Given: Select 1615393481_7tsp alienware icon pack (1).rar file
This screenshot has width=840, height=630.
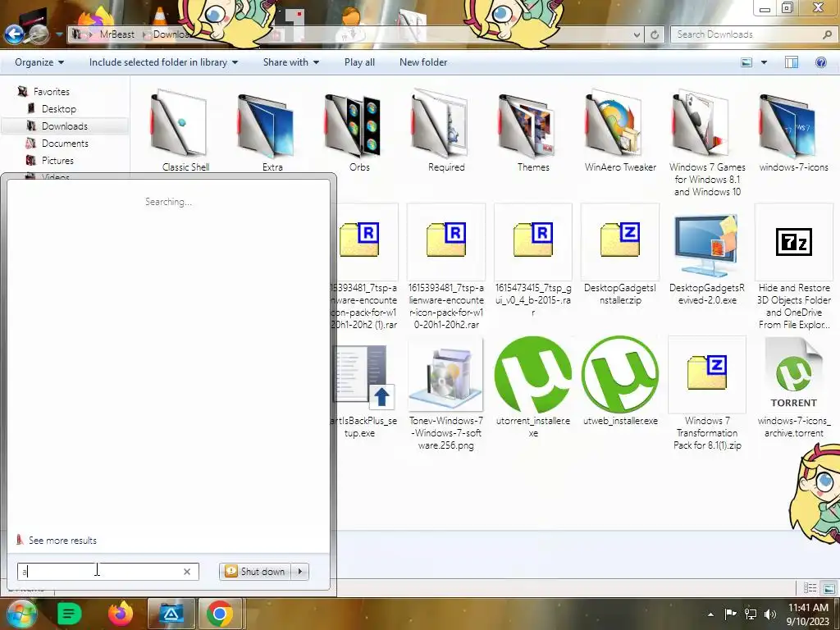Looking at the screenshot, I should [x=364, y=267].
